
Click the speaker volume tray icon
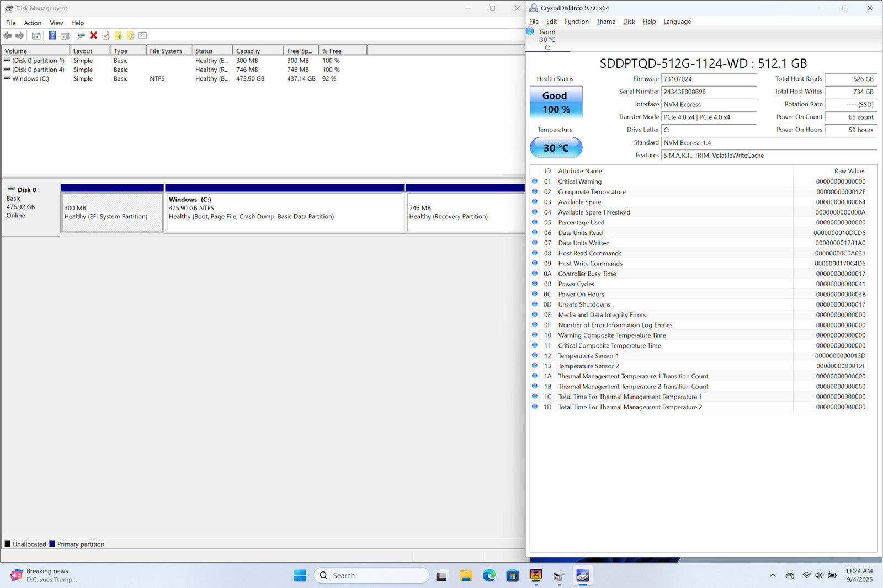(819, 575)
